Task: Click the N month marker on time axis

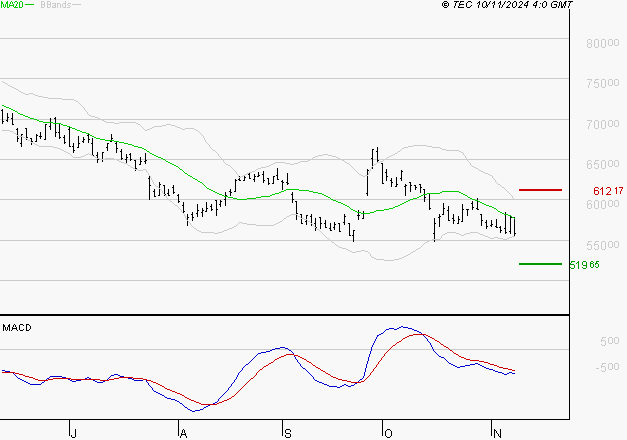Action: (497, 433)
